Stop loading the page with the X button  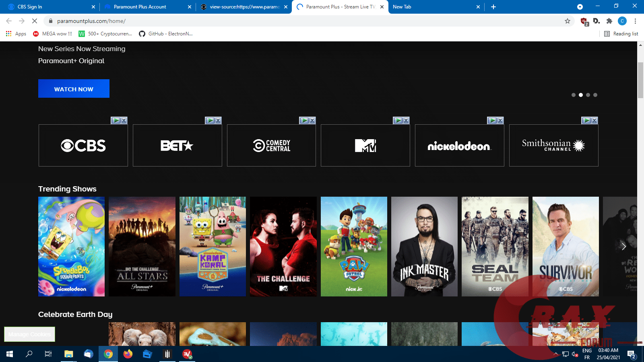35,21
